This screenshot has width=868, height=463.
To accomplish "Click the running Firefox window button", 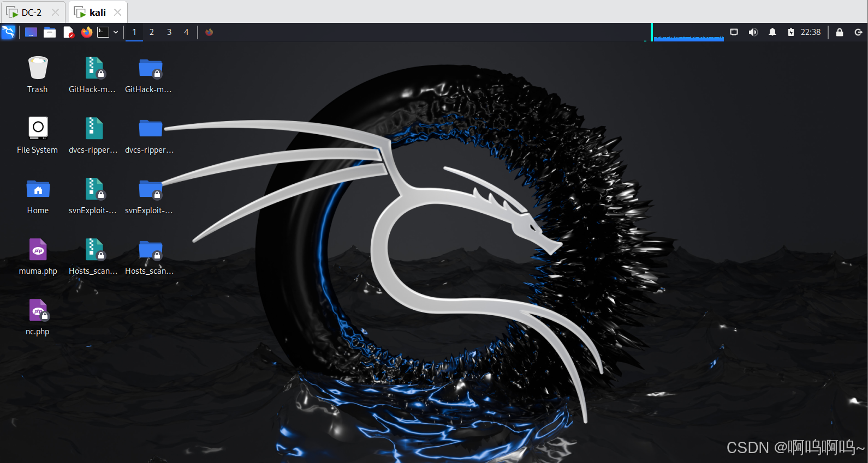I will 209,32.
